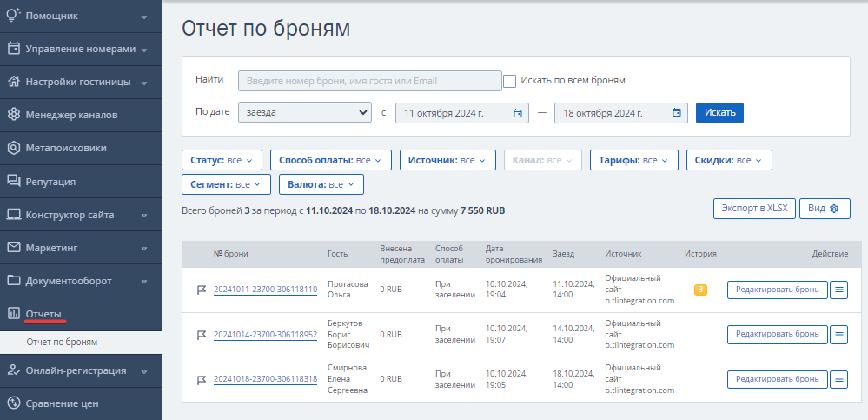The width and height of the screenshot is (868, 420).
Task: Open the Тарифы filter dropdown
Action: 633,160
